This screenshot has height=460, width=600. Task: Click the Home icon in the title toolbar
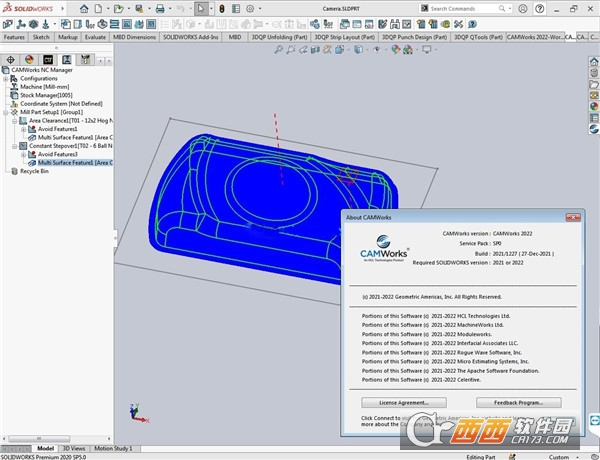tap(84, 8)
